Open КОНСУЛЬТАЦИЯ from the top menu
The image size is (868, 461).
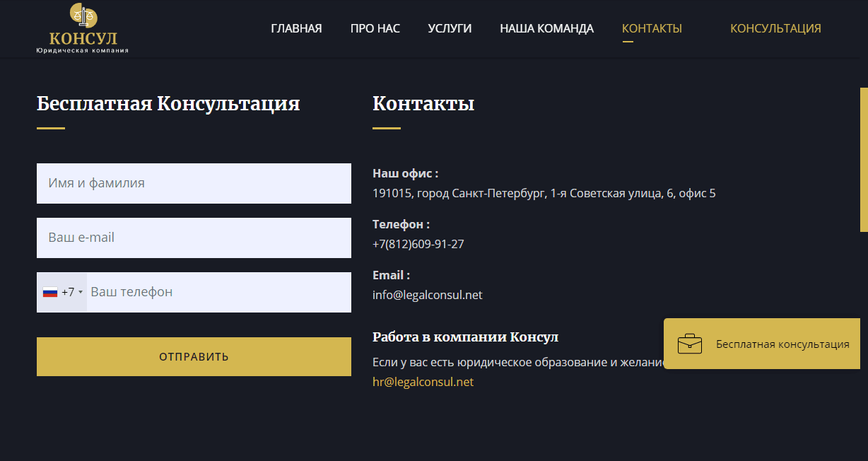tap(775, 28)
